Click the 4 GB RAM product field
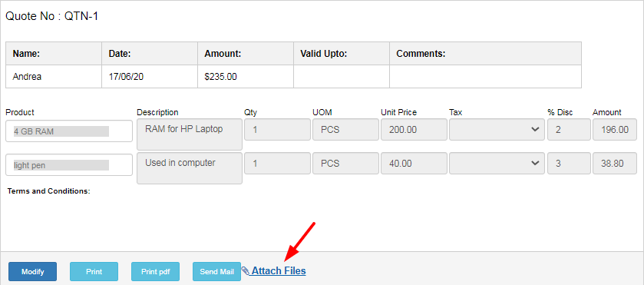The height and width of the screenshot is (285, 644). (69, 131)
